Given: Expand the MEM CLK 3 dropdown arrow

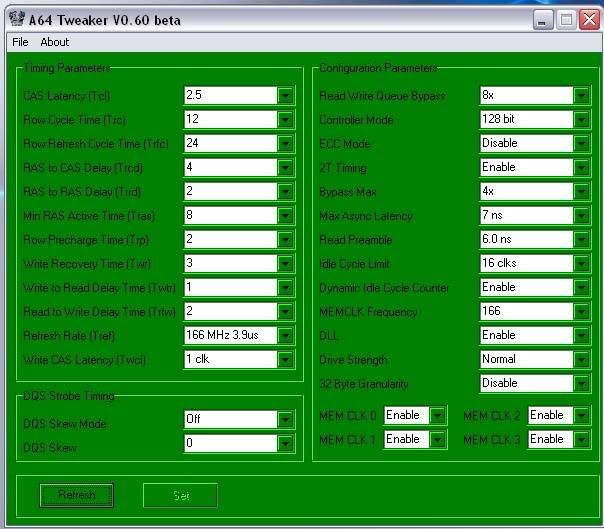Looking at the screenshot, I should pyautogui.click(x=581, y=439).
